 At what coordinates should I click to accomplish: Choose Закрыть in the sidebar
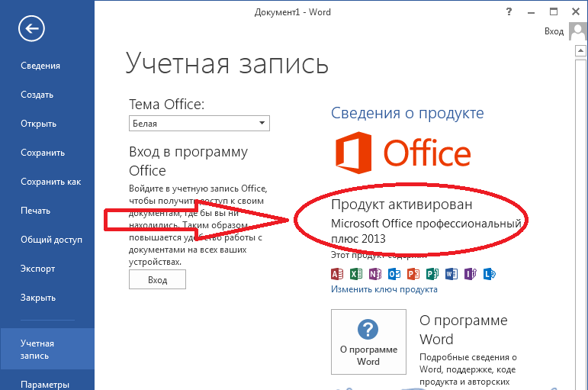[38, 298]
